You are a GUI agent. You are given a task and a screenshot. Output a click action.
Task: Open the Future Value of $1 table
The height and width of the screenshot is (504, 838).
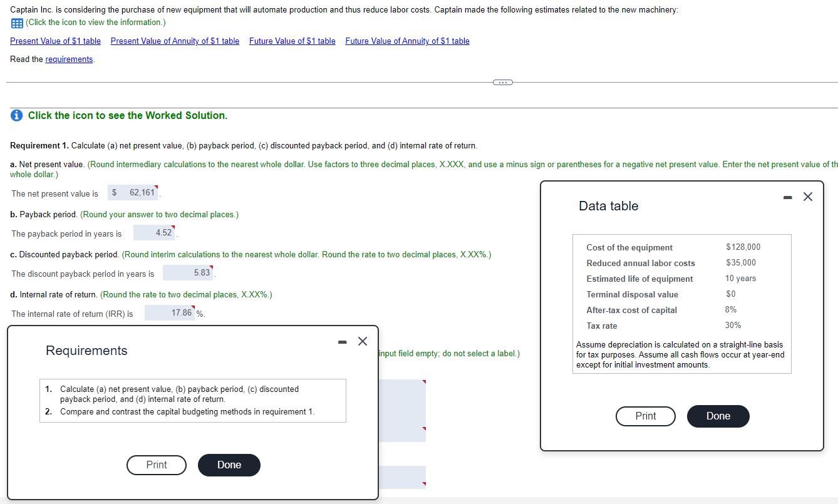pyautogui.click(x=292, y=41)
